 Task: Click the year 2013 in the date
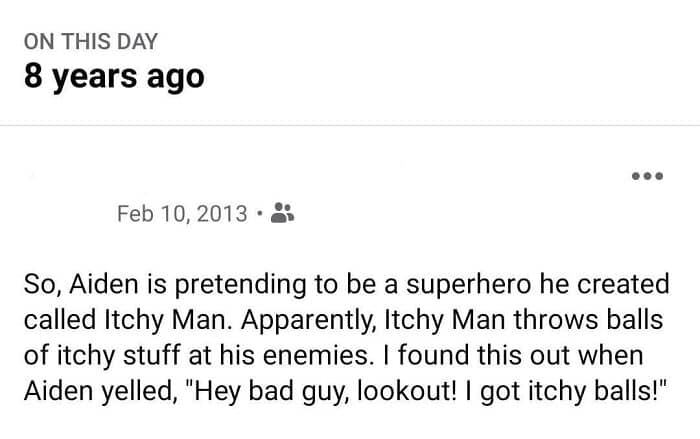point(224,213)
